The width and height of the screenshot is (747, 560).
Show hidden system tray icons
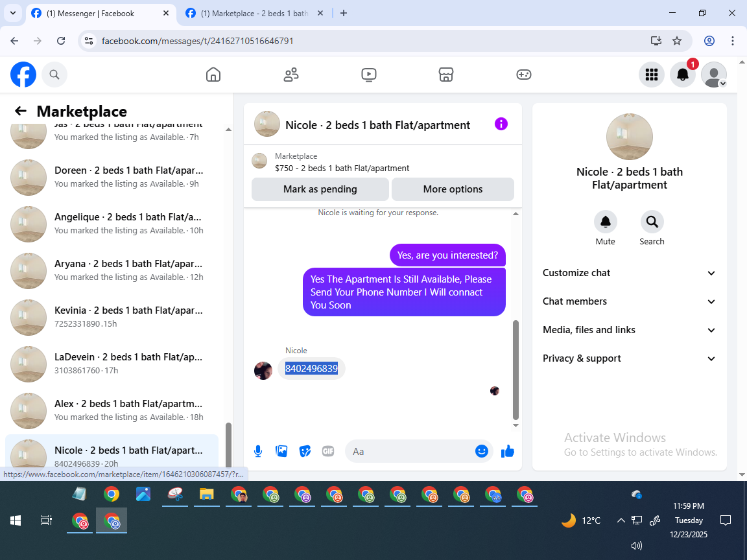[621, 520]
